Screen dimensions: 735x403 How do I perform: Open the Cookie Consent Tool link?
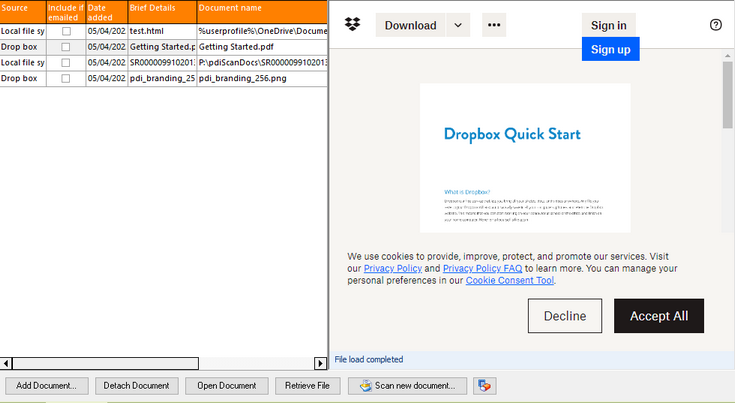click(x=510, y=280)
